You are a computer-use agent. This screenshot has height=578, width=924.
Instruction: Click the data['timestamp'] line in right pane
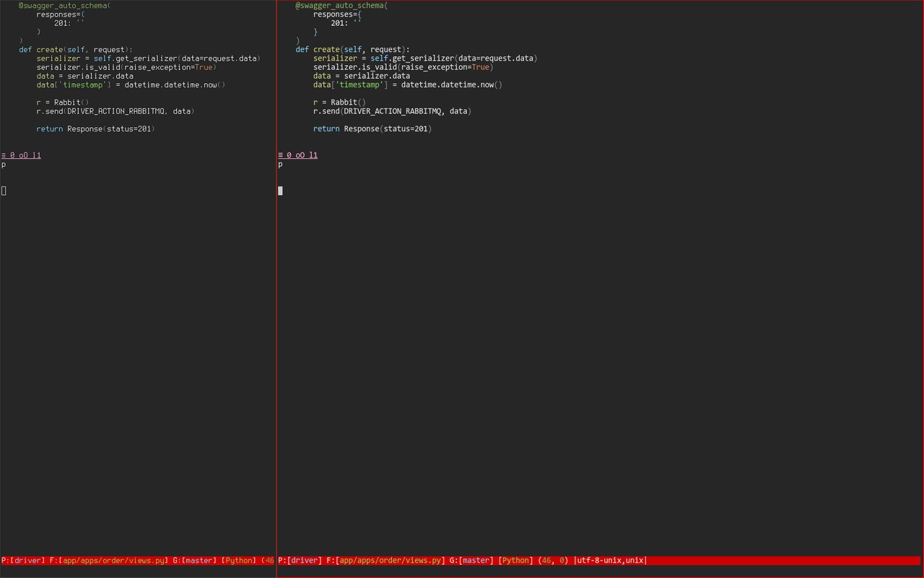pyautogui.click(x=407, y=85)
